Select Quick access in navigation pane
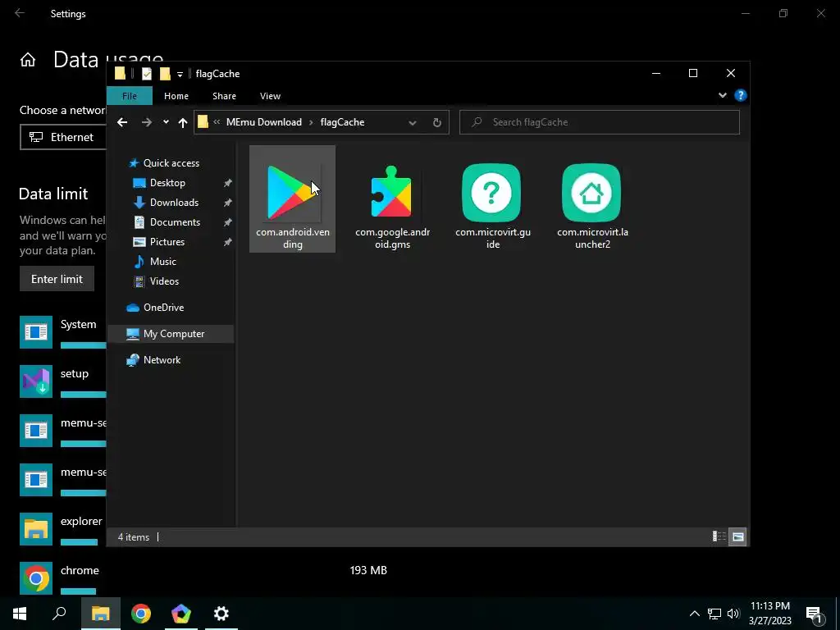Image resolution: width=840 pixels, height=630 pixels. coord(171,163)
